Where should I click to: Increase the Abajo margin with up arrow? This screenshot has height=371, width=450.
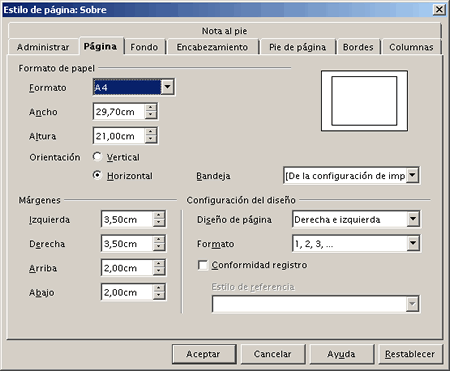(x=159, y=288)
